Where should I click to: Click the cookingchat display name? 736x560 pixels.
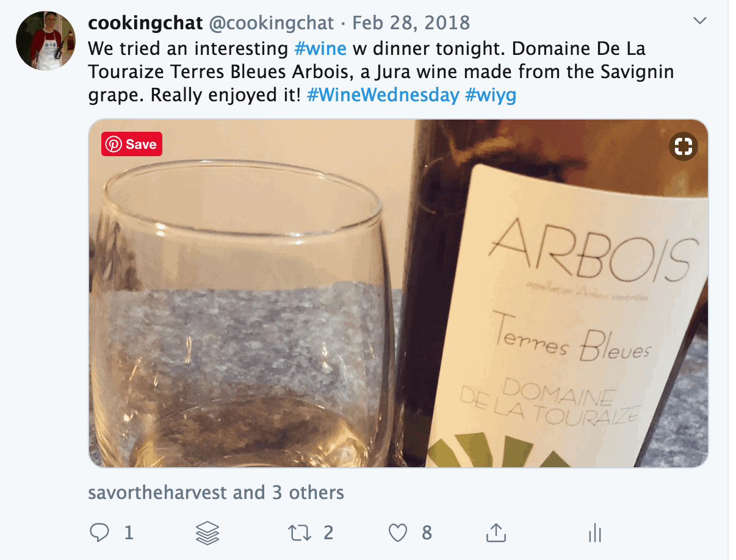[x=145, y=23]
